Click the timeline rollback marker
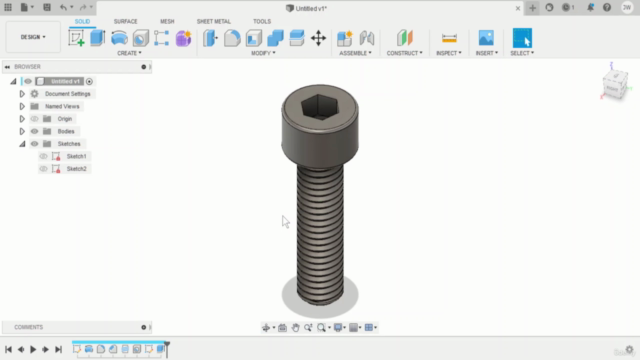 click(167, 349)
